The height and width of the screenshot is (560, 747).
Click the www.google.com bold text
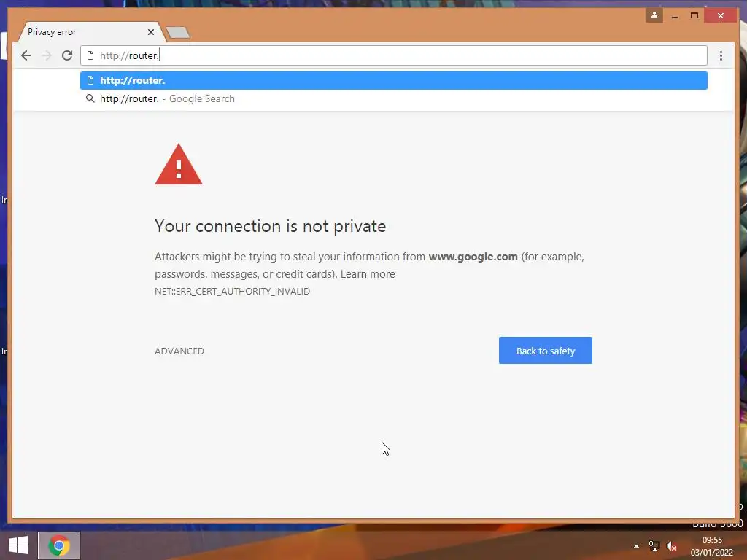[x=473, y=257]
